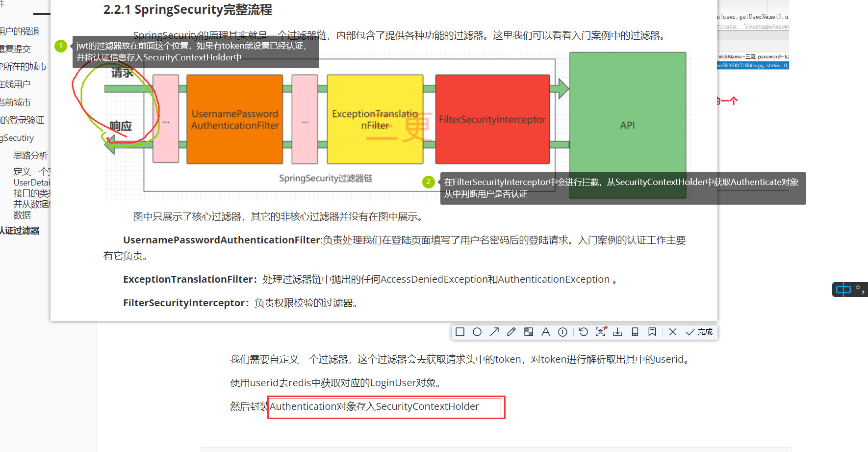Jump to the 线用户 outline entry
The image size is (868, 452).
15,84
